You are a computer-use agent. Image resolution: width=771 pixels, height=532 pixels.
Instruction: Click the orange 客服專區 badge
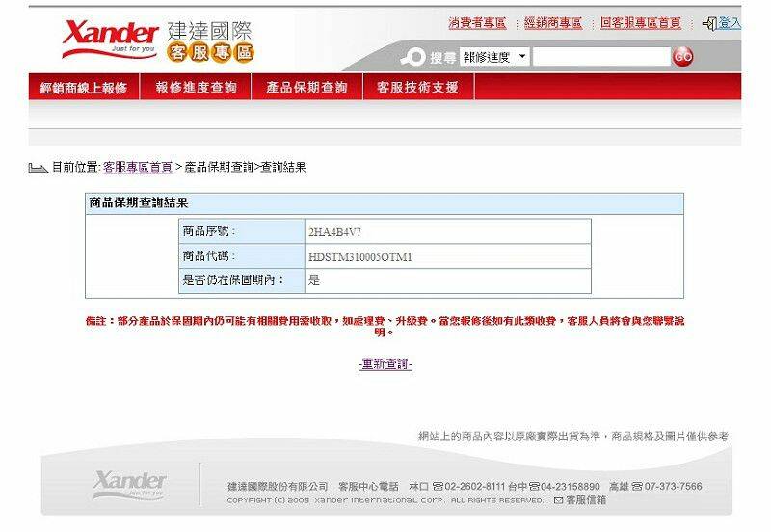[210, 52]
